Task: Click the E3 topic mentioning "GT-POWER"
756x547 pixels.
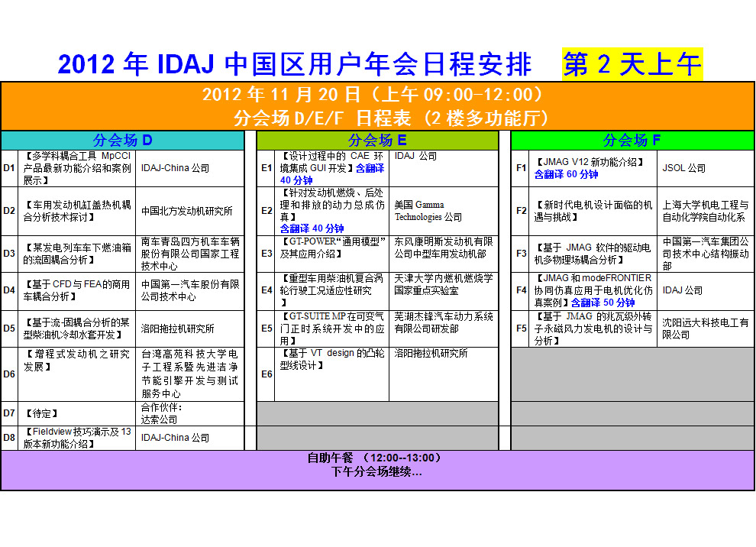Action: coord(333,248)
